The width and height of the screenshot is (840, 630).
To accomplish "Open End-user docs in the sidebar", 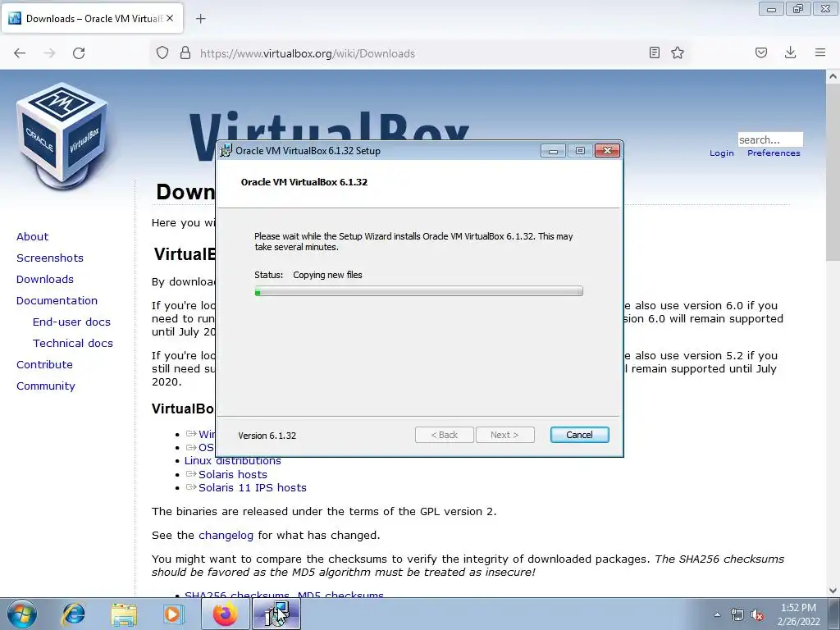I will [x=71, y=322].
